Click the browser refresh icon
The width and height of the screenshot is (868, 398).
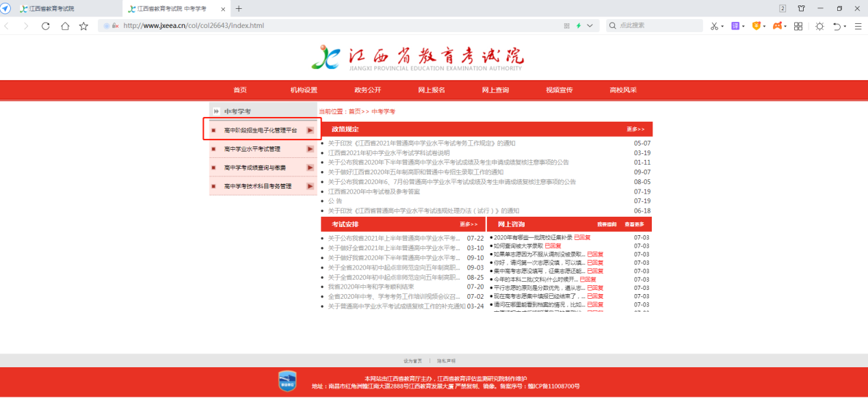tap(46, 26)
